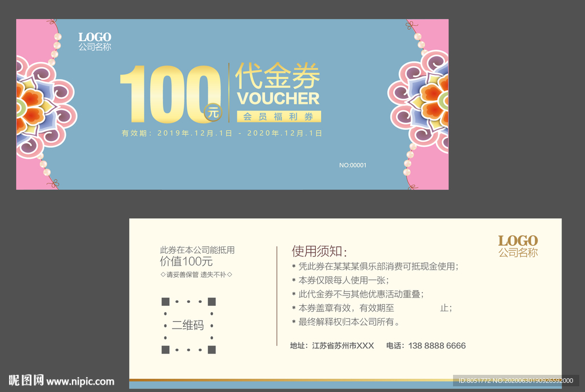This screenshot has height=392, width=585.
Task: Click the 有效期 validity date line
Action: [222, 133]
